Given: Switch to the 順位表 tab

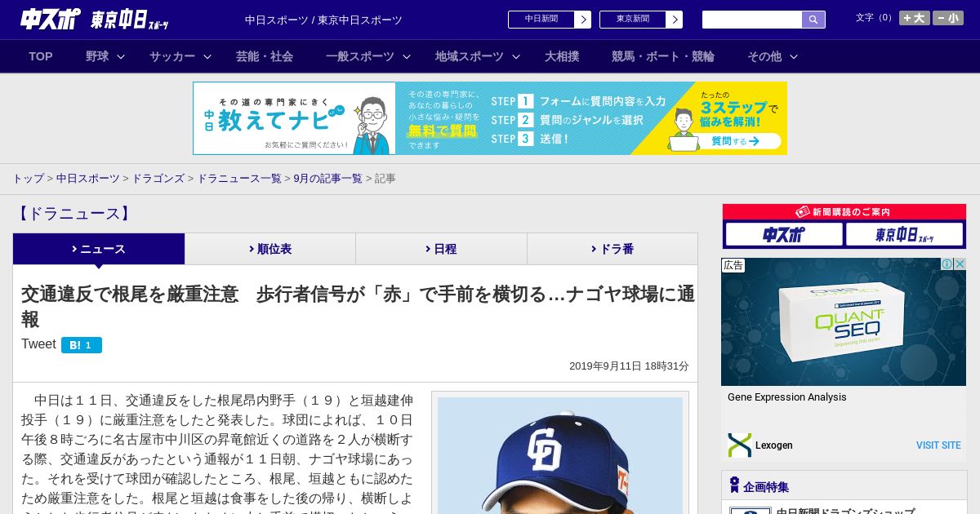Looking at the screenshot, I should tap(270, 249).
